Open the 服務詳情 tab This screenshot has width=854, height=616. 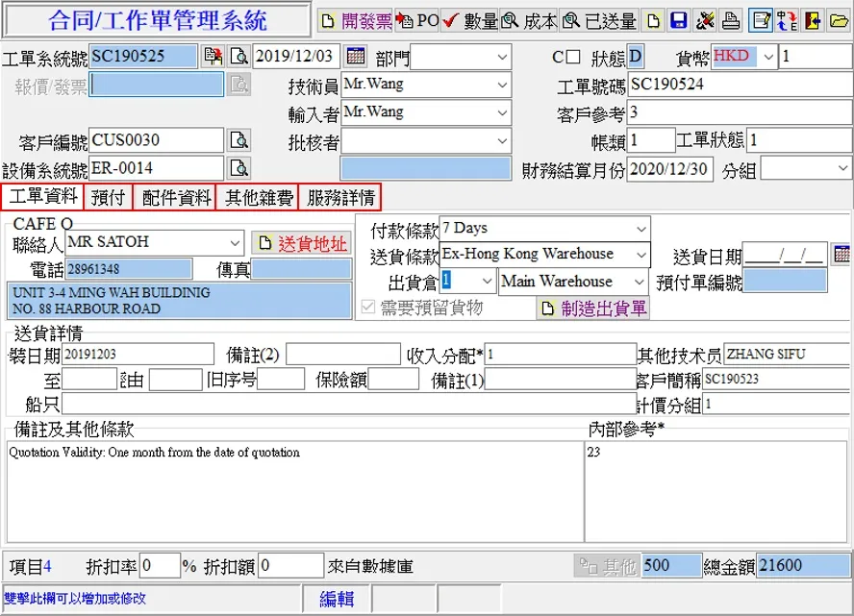pos(339,198)
